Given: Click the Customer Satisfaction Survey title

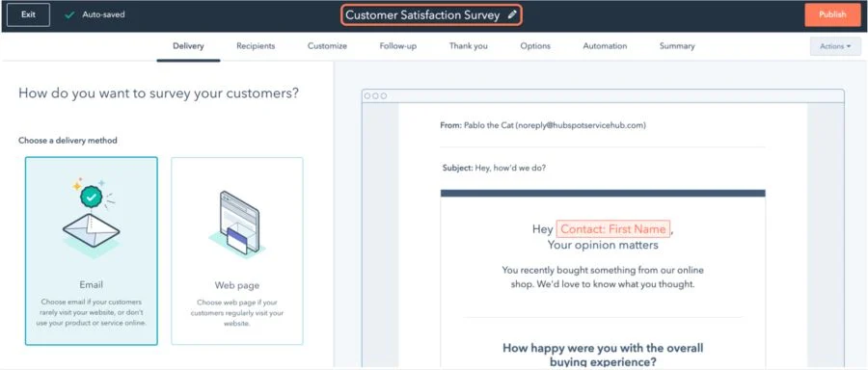Looking at the screenshot, I should click(423, 15).
